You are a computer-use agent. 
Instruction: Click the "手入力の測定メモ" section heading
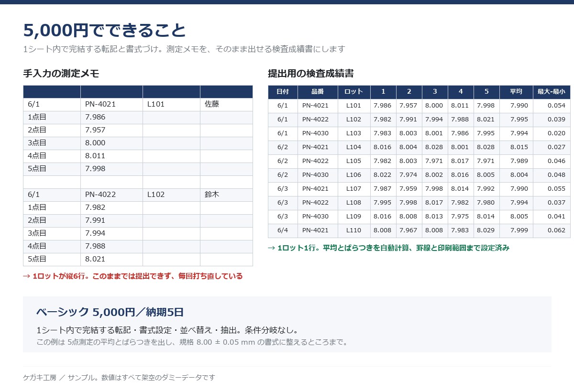pos(61,74)
